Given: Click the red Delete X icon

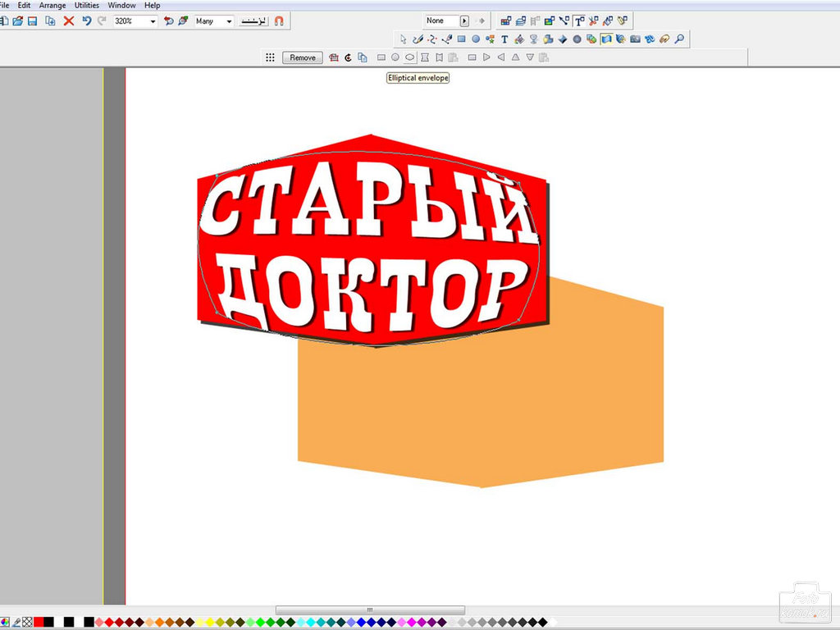Looking at the screenshot, I should point(69,21).
